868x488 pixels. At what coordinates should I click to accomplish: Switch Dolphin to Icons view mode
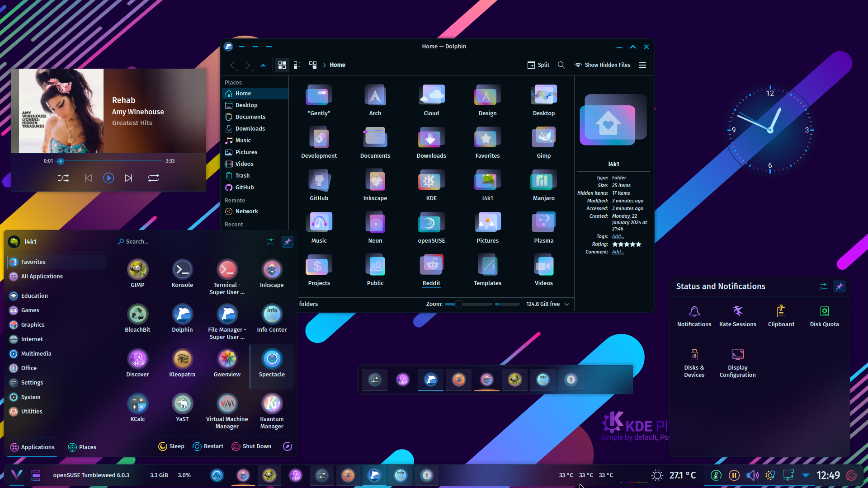pyautogui.click(x=282, y=65)
